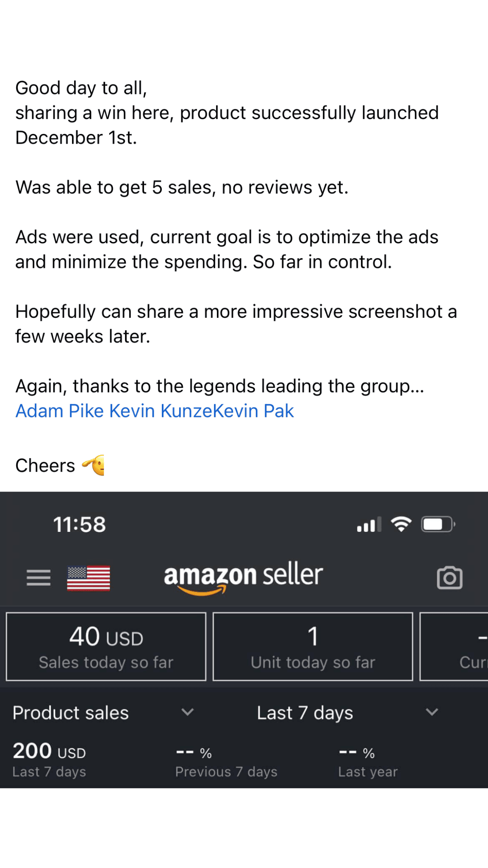Open the camera icon in header
The height and width of the screenshot is (868, 488).
[x=449, y=578]
